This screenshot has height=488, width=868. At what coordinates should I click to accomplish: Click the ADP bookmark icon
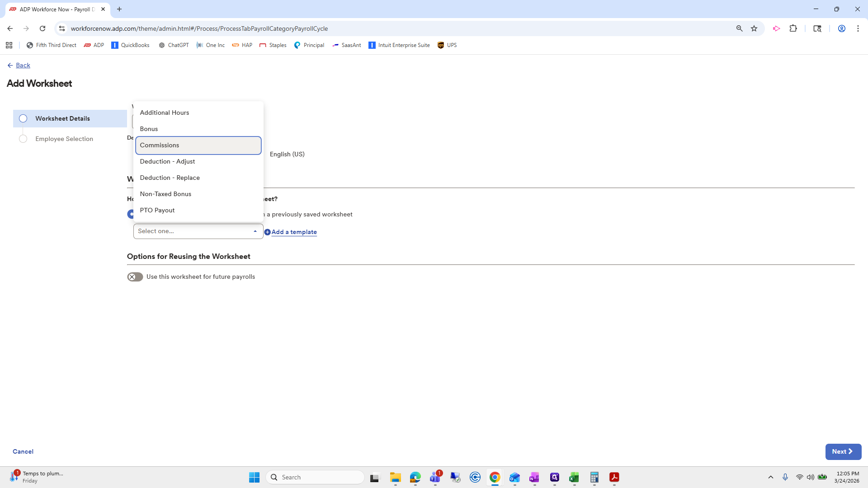click(88, 45)
